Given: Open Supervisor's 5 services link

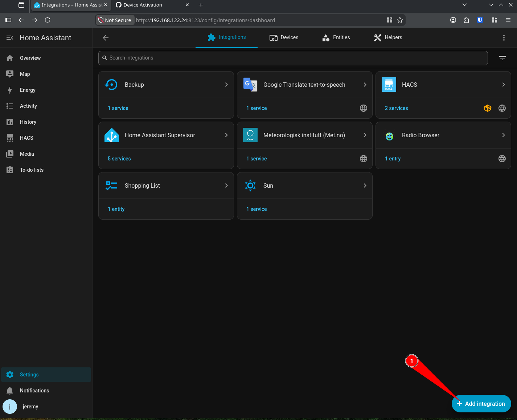Looking at the screenshot, I should 119,159.
